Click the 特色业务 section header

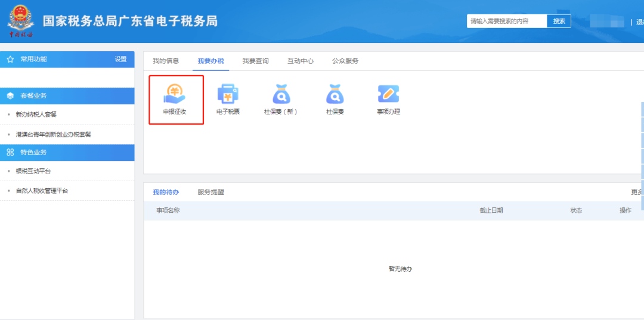pyautogui.click(x=67, y=153)
